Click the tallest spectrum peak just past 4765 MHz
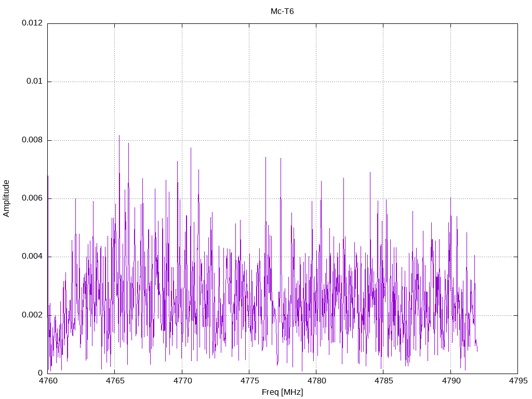532x399 pixels. coord(119,137)
